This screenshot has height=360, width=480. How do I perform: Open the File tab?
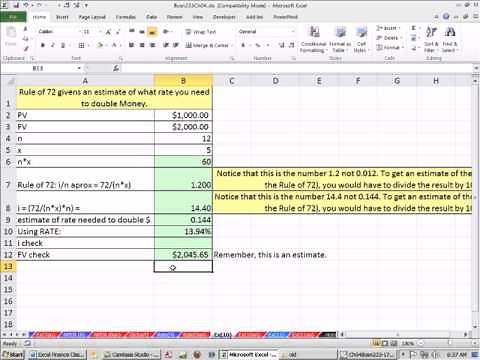pyautogui.click(x=13, y=17)
